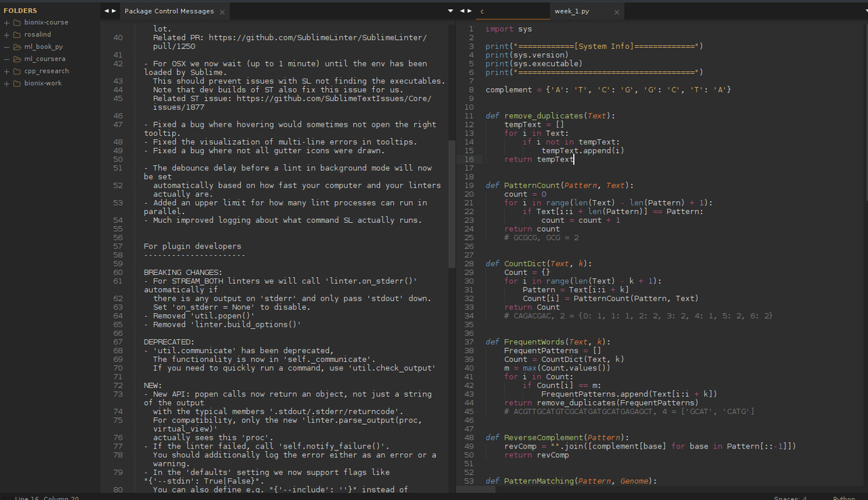Screen dimensions: 868x500
Task: Click the rosalind folder icon
Action: (17, 35)
